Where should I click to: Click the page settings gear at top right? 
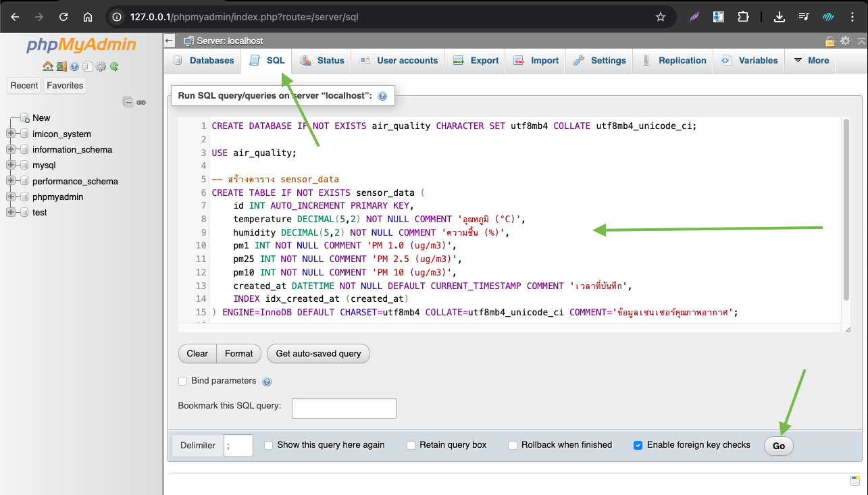tap(845, 41)
